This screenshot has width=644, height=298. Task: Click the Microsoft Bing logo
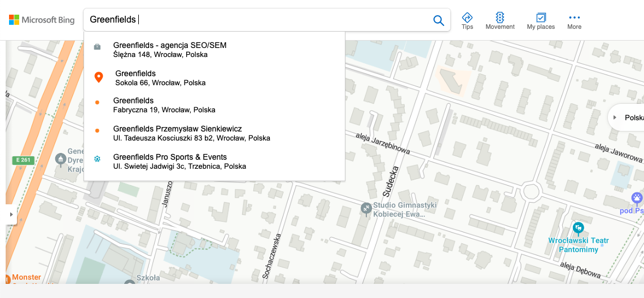pos(41,20)
